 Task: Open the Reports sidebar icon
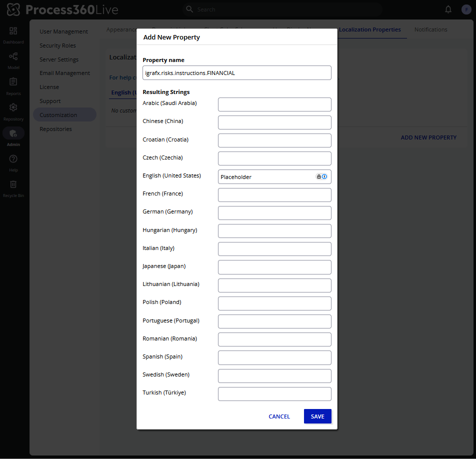[13, 82]
